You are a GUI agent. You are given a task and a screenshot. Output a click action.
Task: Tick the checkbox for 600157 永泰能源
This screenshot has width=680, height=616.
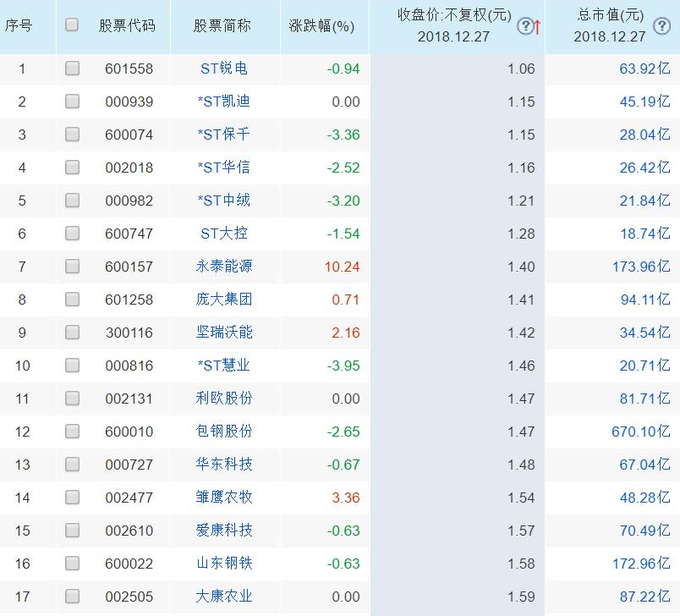pyautogui.click(x=72, y=266)
